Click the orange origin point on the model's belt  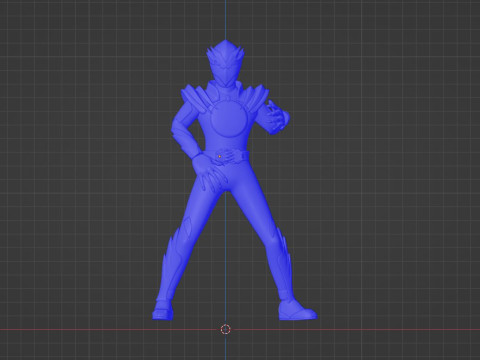[220, 156]
